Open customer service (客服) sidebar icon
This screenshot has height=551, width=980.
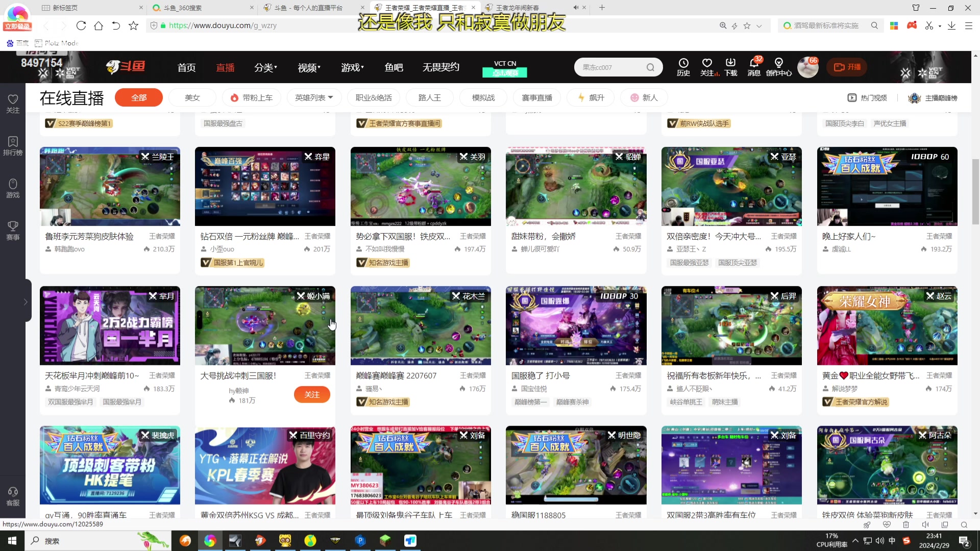pos(13,496)
